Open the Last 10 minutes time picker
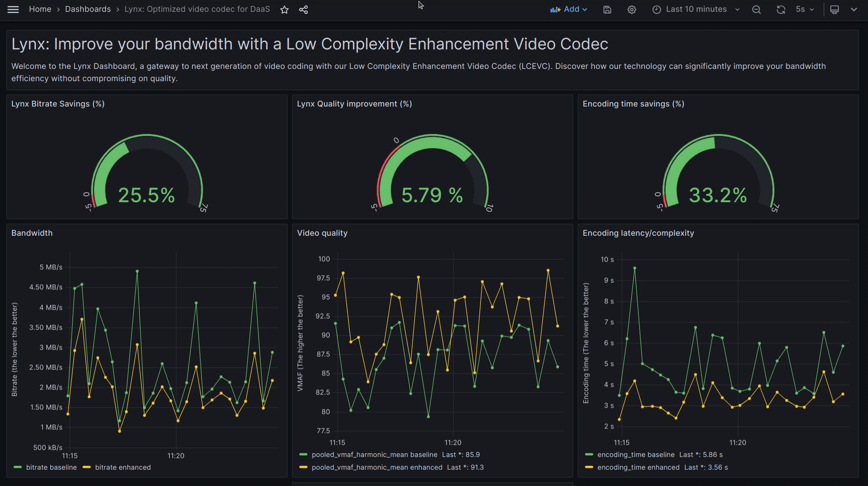The height and width of the screenshot is (486, 868). pyautogui.click(x=696, y=10)
